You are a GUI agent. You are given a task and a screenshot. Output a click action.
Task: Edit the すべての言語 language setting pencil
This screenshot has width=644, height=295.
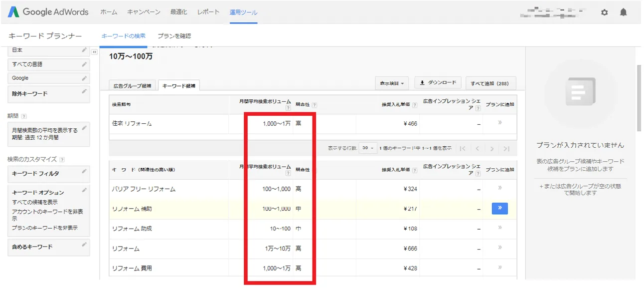[84, 64]
